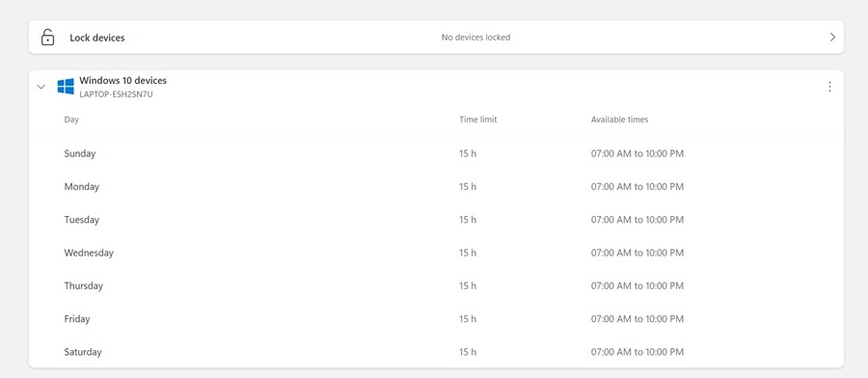Edit the Wednesday screen time row

tap(436, 253)
